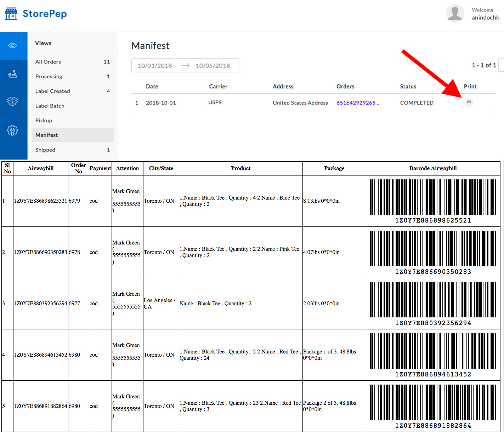Click order number 6977

(x=74, y=304)
